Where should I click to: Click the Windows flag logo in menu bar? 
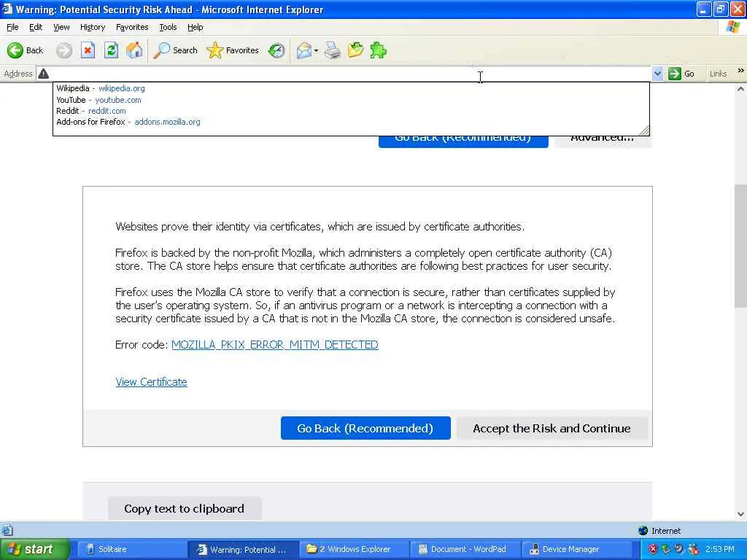click(732, 27)
